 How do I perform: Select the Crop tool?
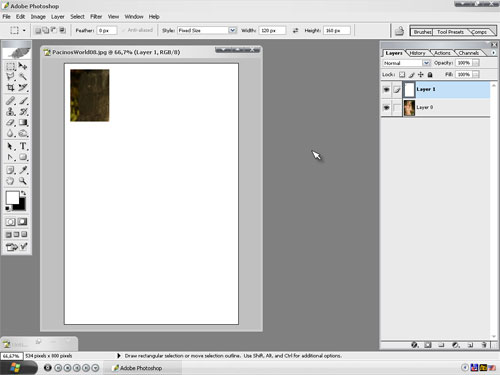click(x=10, y=88)
